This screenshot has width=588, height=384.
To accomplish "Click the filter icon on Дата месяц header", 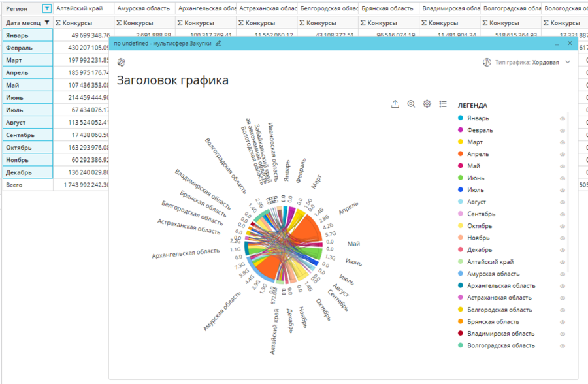I will [x=46, y=22].
